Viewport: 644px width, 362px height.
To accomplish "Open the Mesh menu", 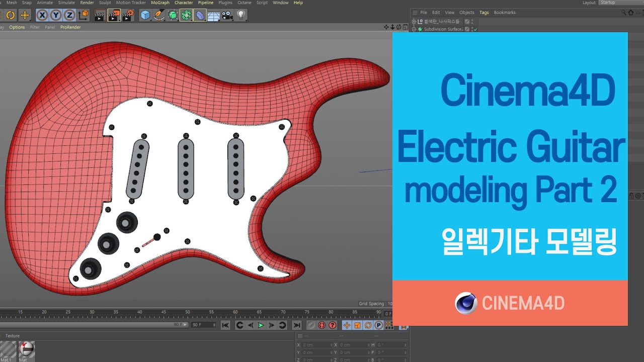I will tap(12, 3).
